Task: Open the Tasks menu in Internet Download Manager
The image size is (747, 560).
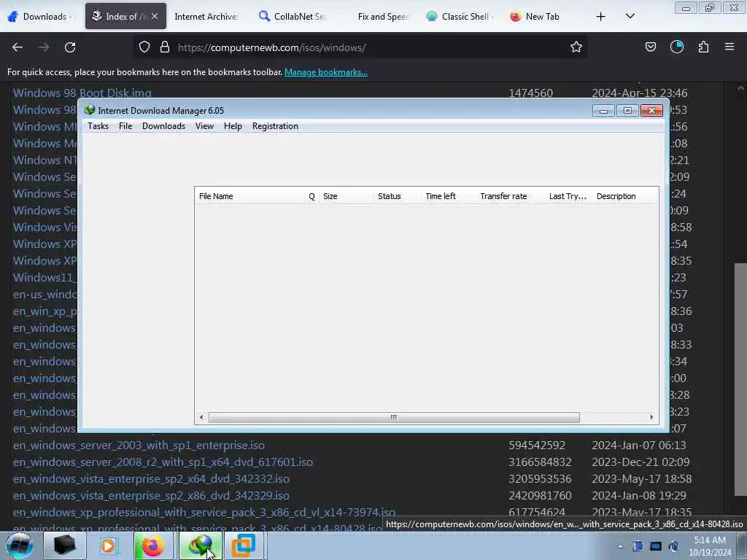Action: pos(98,126)
